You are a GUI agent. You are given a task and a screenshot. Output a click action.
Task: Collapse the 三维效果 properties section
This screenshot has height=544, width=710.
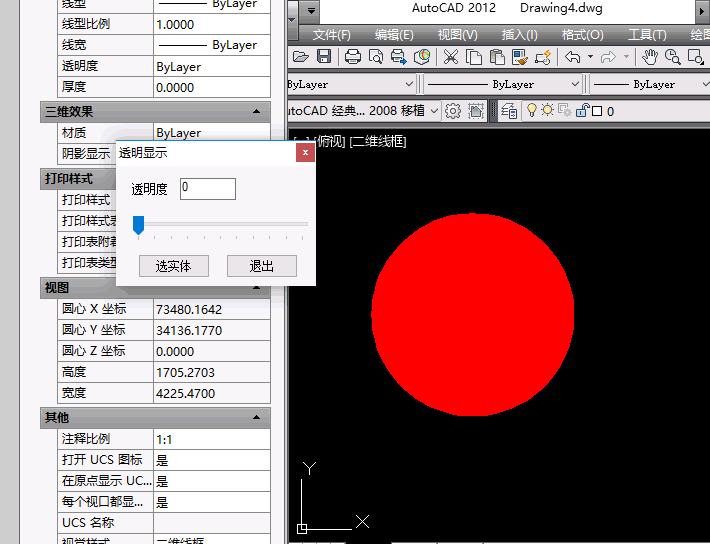pyautogui.click(x=256, y=111)
